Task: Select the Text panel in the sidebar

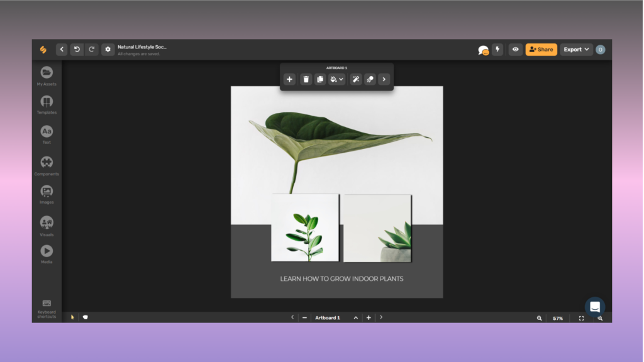Action: click(x=47, y=133)
